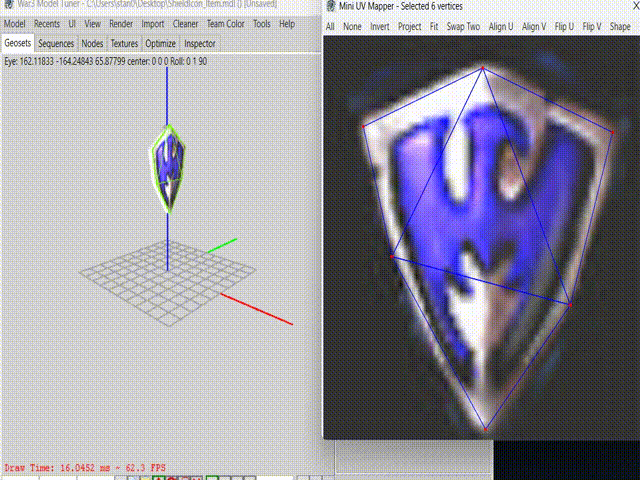Click the War3 Model Tuner window icon
The image size is (640, 480).
[9, 4]
